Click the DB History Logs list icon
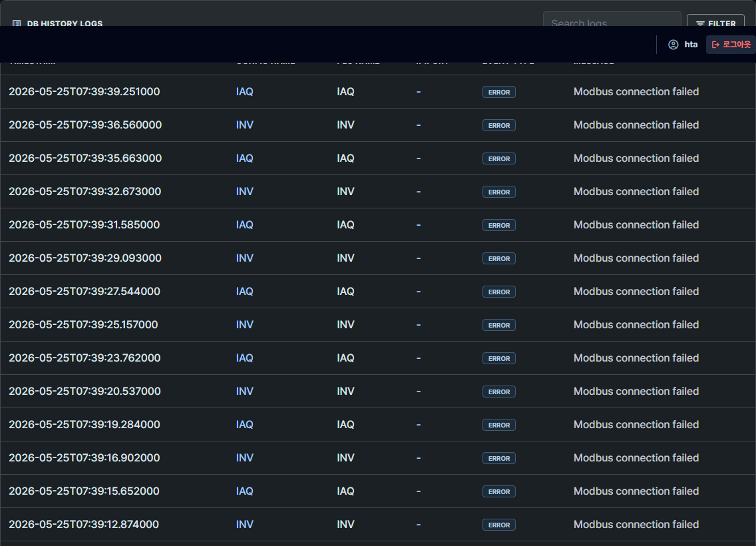The height and width of the screenshot is (546, 756). [17, 23]
